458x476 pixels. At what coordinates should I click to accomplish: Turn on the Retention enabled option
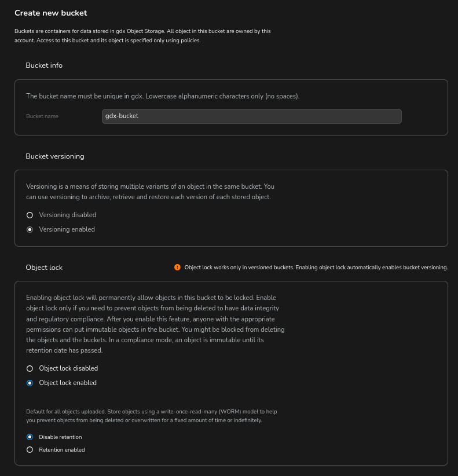(30, 450)
